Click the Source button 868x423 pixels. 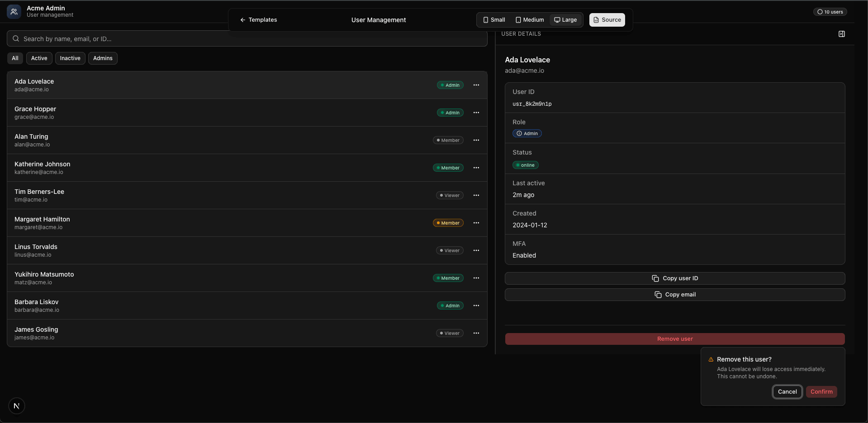[x=607, y=20]
